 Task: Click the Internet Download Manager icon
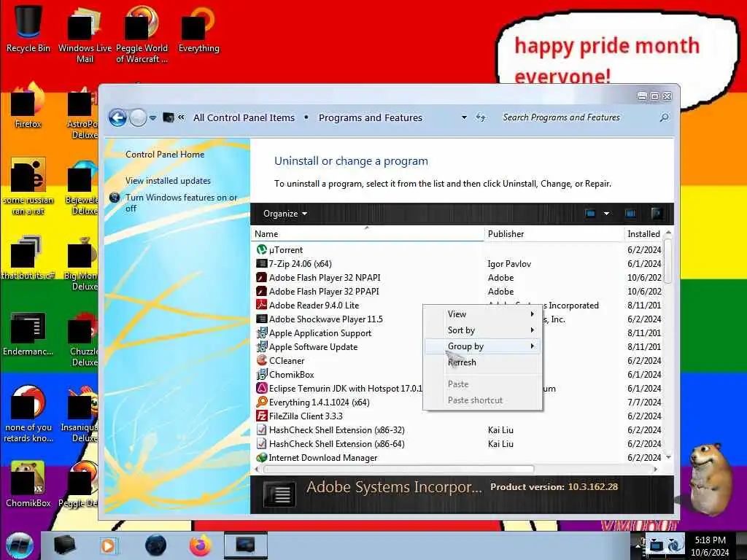[x=262, y=457]
